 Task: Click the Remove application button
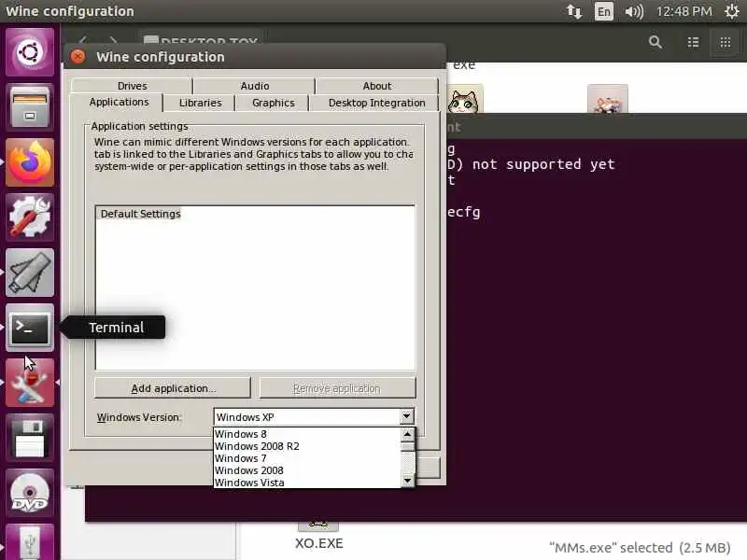click(x=337, y=388)
